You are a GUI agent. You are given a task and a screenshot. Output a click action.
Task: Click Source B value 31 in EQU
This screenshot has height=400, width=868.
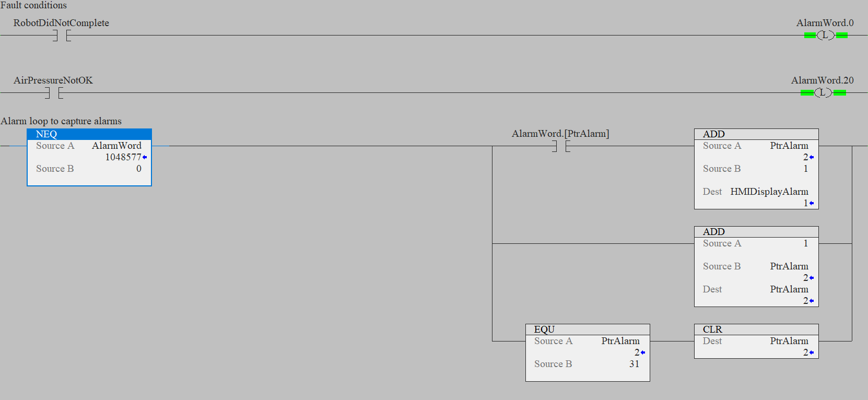click(634, 364)
